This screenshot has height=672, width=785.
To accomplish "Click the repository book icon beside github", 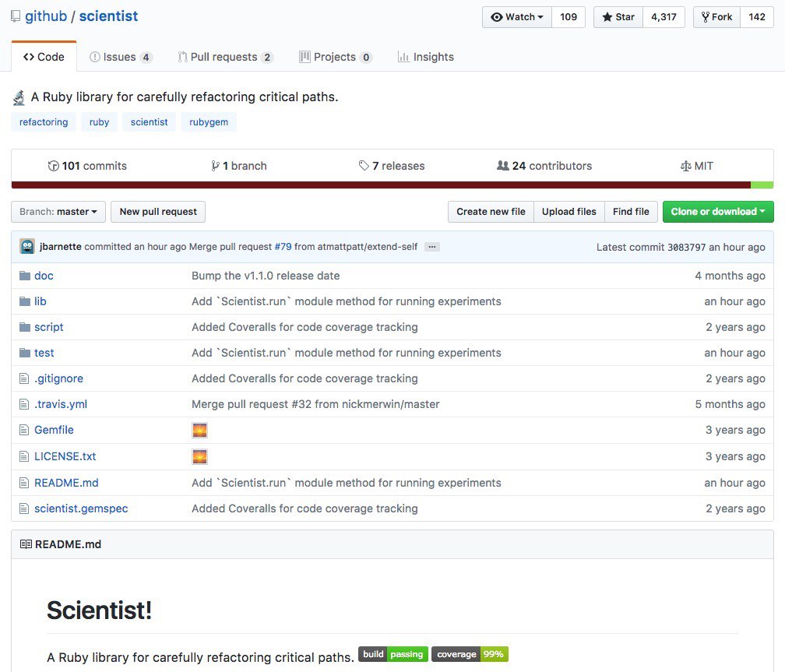I will click(16, 16).
